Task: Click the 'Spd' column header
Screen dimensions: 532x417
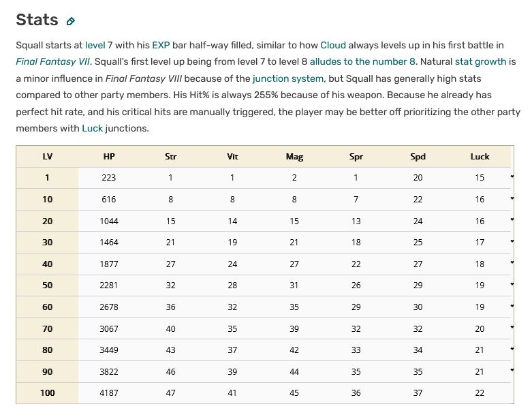Action: coord(418,157)
